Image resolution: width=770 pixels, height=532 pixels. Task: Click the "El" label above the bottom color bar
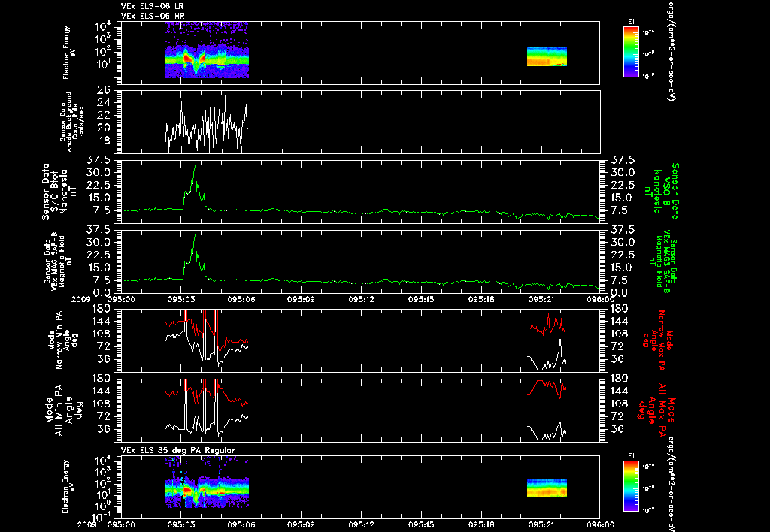(631, 455)
